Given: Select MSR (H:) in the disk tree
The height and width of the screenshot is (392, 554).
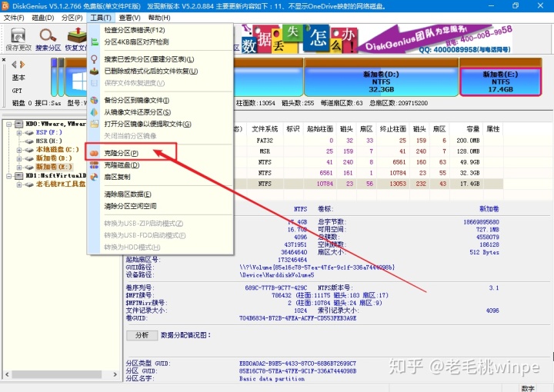Looking at the screenshot, I should pos(48,141).
